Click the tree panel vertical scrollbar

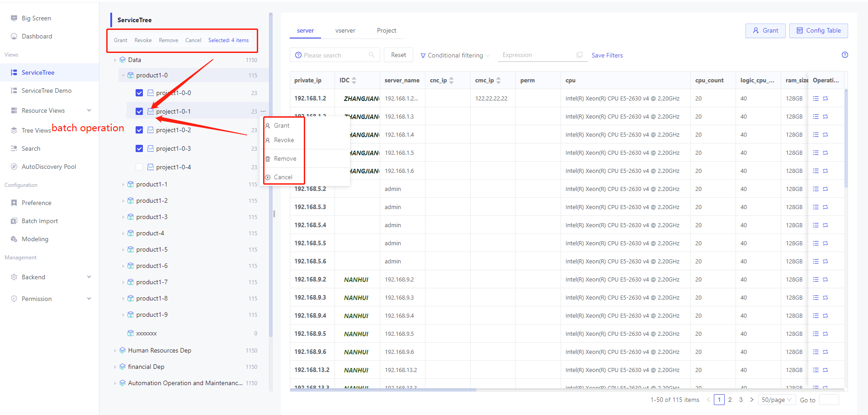tap(271, 174)
